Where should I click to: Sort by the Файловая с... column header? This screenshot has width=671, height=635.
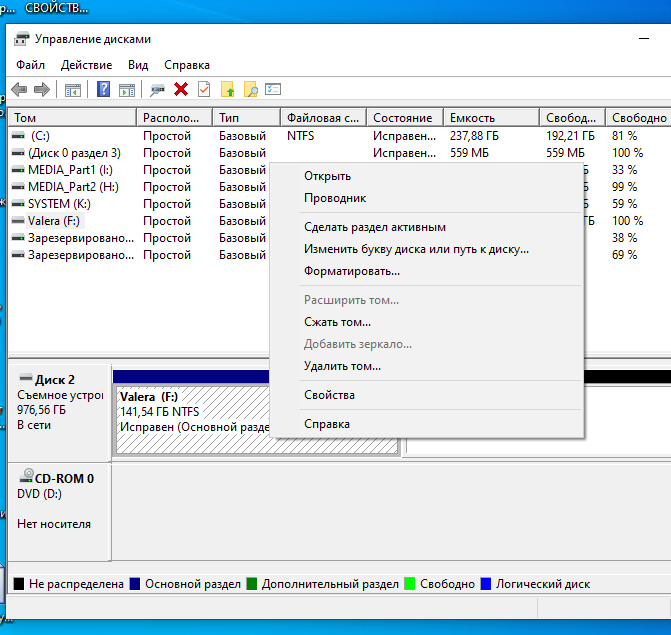click(x=324, y=118)
